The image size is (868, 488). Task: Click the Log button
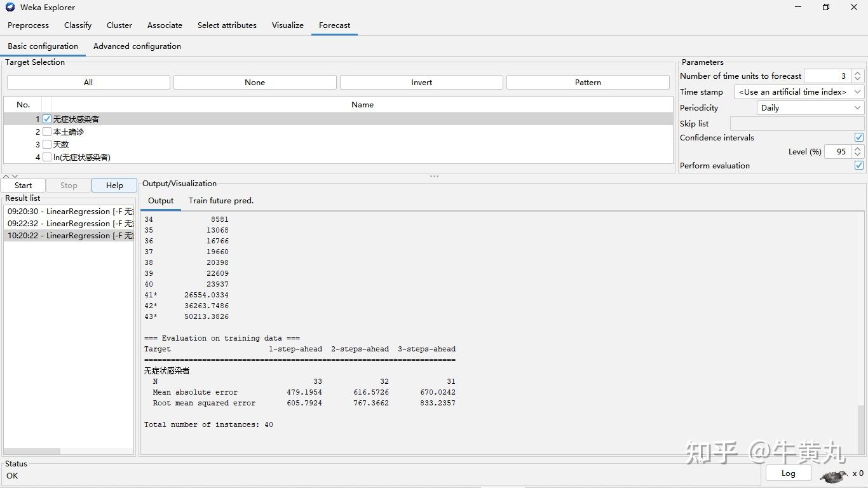(x=788, y=473)
